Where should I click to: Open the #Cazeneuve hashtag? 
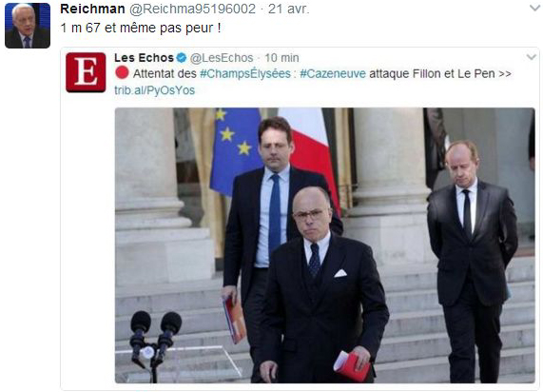point(333,74)
